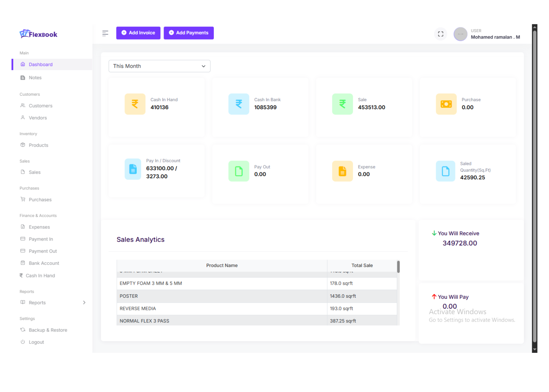Click the Add Payments button
The image size is (549, 392).
click(x=189, y=33)
